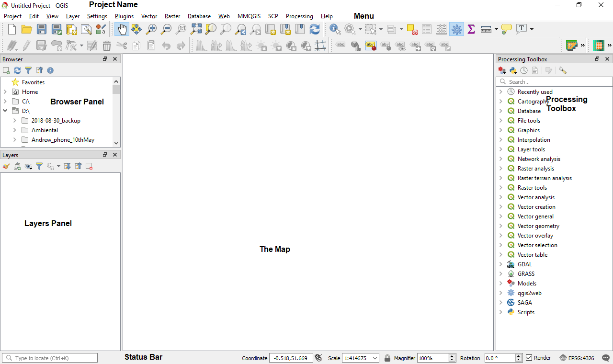613x364 pixels.
Task: Save the project with the floppy disk icon
Action: click(x=42, y=29)
